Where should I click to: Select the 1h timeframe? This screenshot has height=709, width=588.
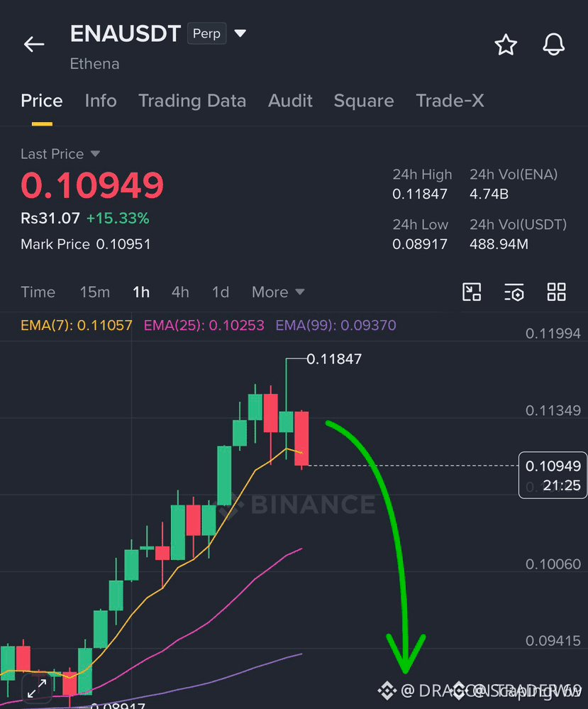(141, 292)
